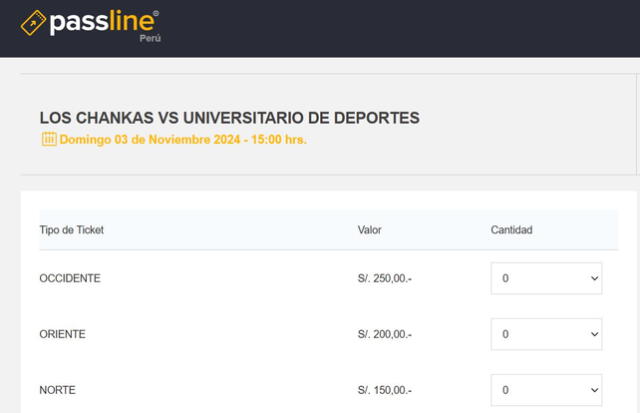Click the S/. 250,00 price value
This screenshot has width=640, height=413.
click(x=384, y=279)
